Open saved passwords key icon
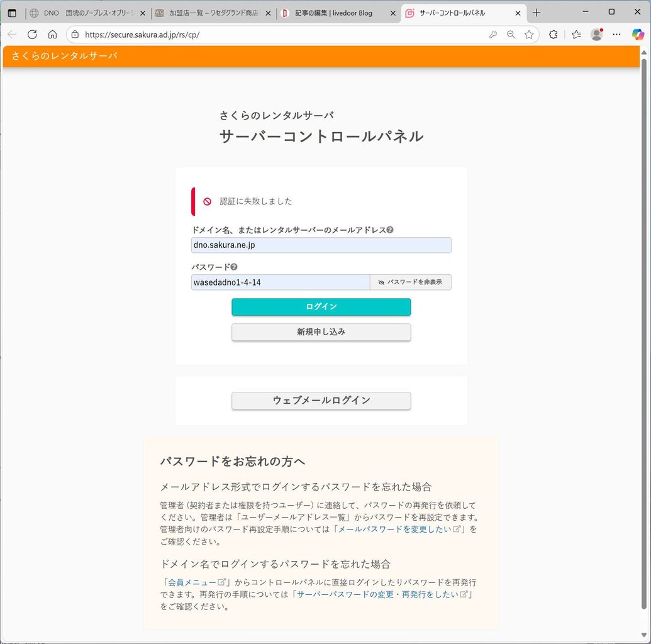This screenshot has height=644, width=651. [x=493, y=35]
